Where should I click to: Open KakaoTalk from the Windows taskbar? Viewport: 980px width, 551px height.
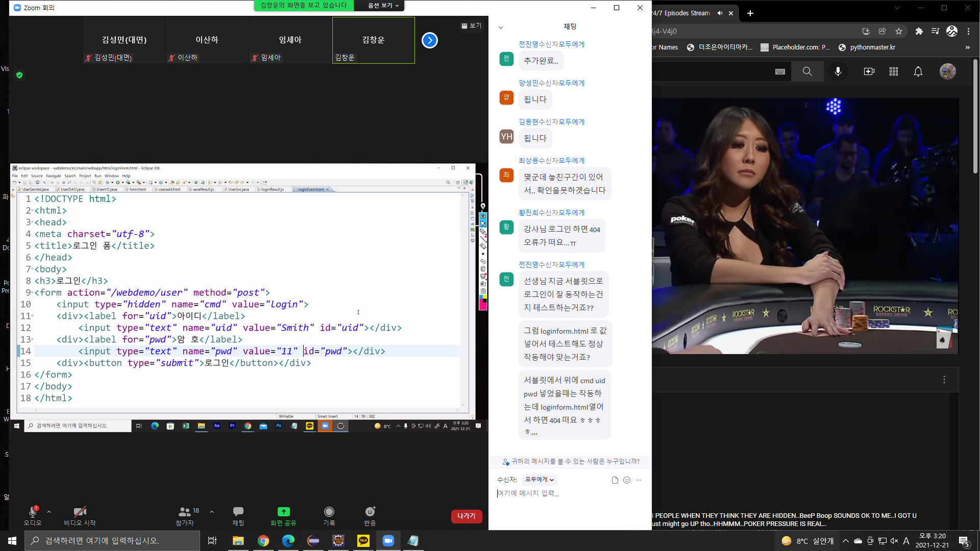[363, 541]
